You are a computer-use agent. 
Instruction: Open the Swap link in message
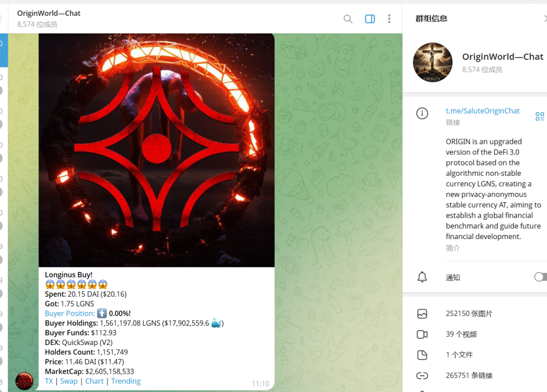click(x=69, y=381)
